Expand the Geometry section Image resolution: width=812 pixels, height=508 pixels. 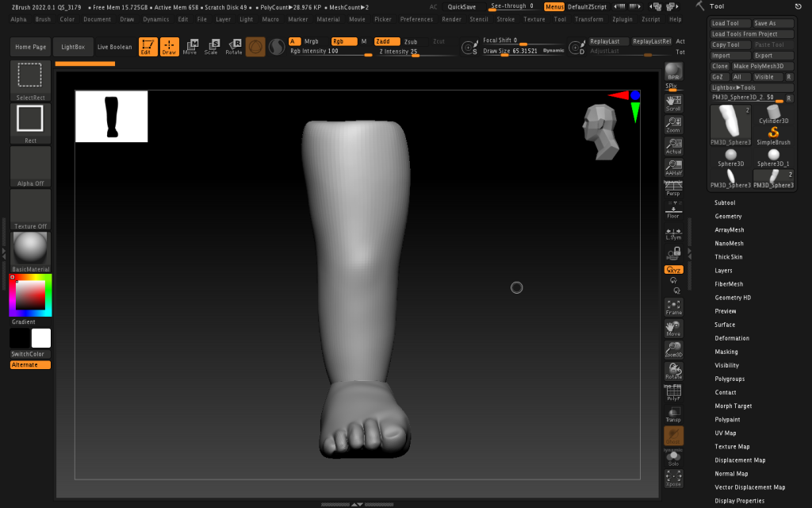[728, 217]
